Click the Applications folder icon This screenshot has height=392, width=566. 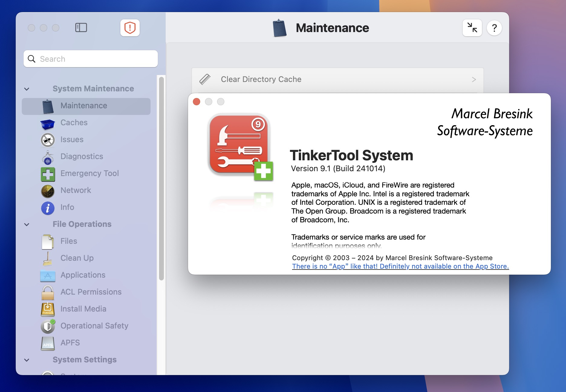(48, 276)
